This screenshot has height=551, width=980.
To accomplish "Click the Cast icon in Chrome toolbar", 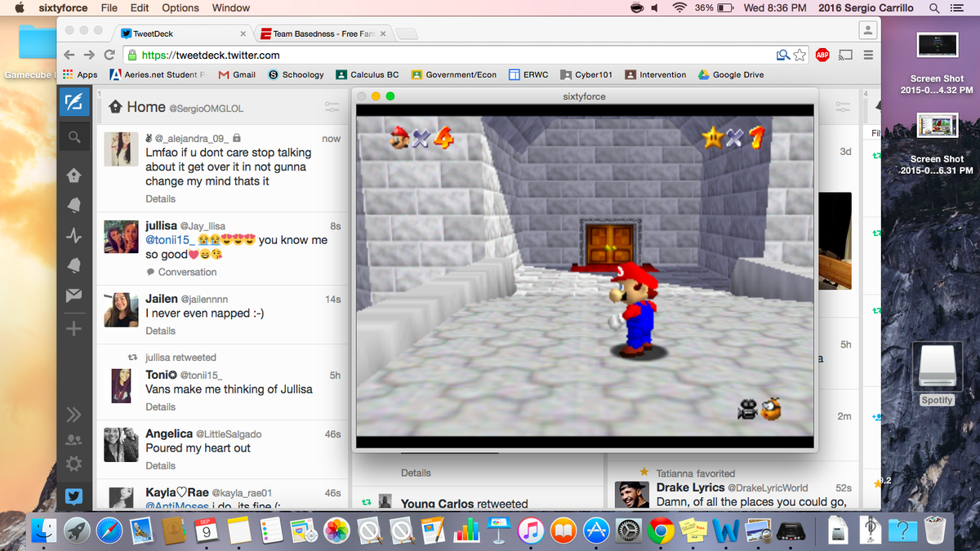I will 845,55.
